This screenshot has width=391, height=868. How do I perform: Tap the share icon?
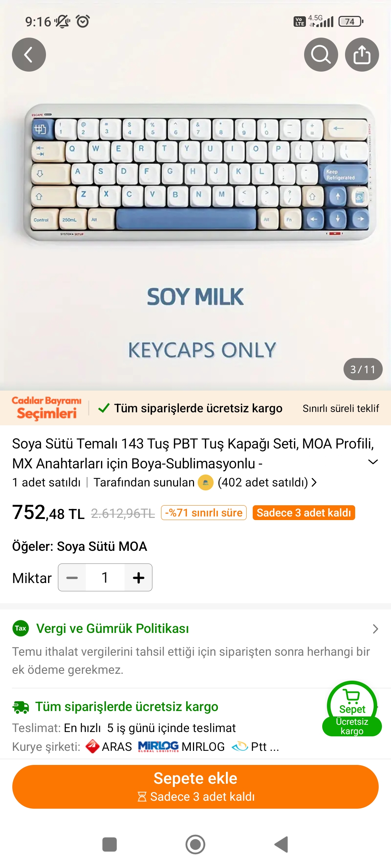coord(362,55)
